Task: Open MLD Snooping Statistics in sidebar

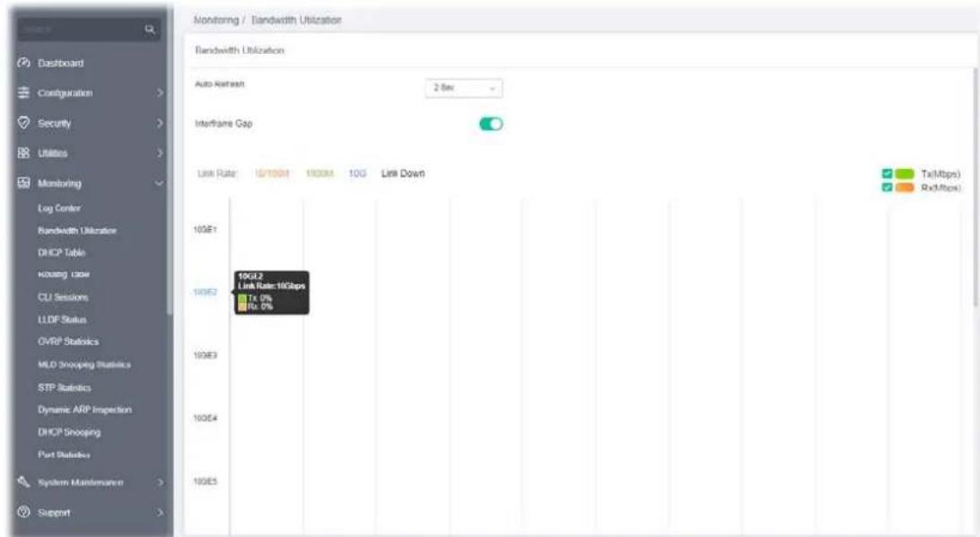Action: [84, 364]
